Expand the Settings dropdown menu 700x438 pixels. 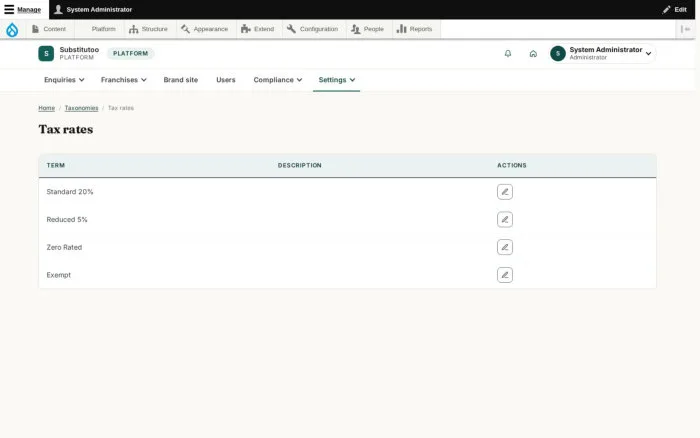point(337,80)
